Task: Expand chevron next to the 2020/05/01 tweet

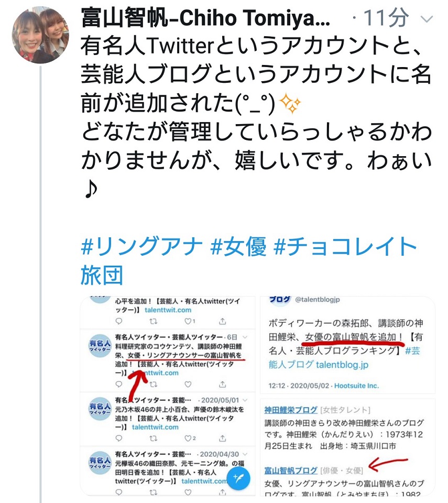Action: 245,400
